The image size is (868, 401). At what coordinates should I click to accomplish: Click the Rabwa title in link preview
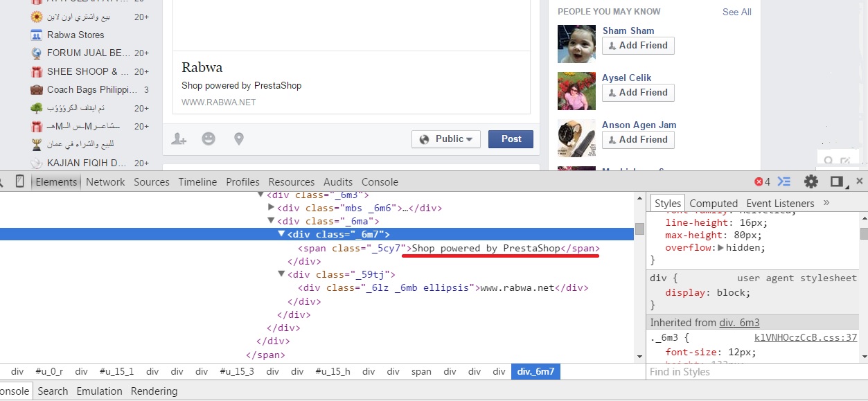pyautogui.click(x=202, y=67)
